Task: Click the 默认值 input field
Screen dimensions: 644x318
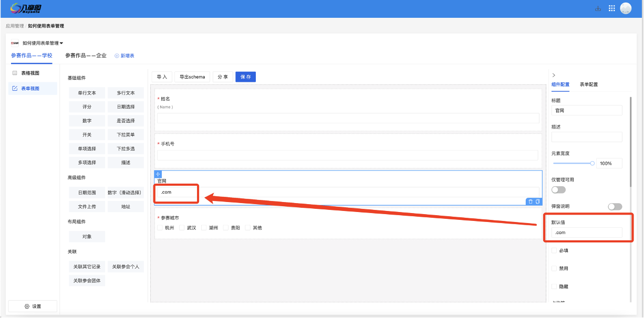Action: click(587, 232)
